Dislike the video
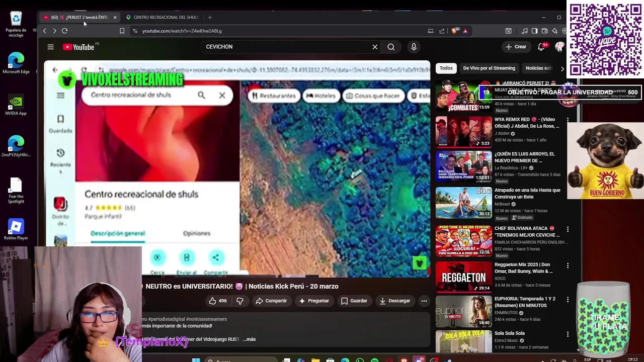The image size is (644, 362). coord(240,301)
